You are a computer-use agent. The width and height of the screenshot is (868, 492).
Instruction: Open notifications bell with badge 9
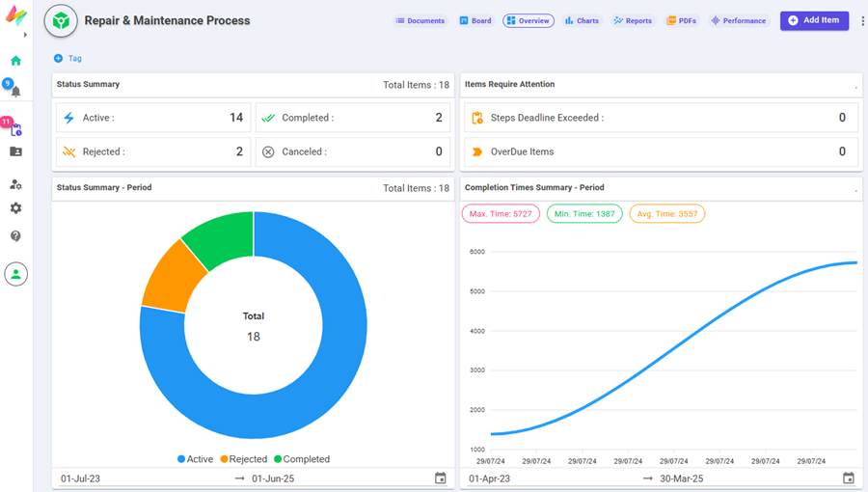(x=15, y=92)
